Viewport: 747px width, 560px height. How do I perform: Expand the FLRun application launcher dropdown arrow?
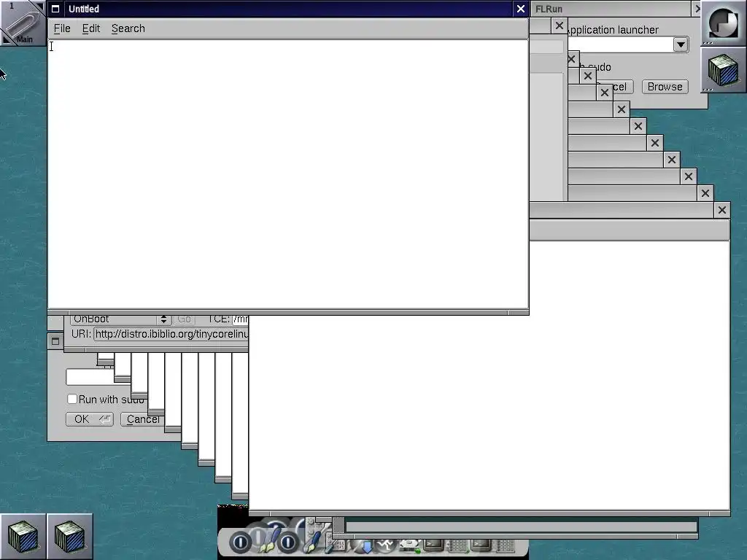pyautogui.click(x=681, y=44)
